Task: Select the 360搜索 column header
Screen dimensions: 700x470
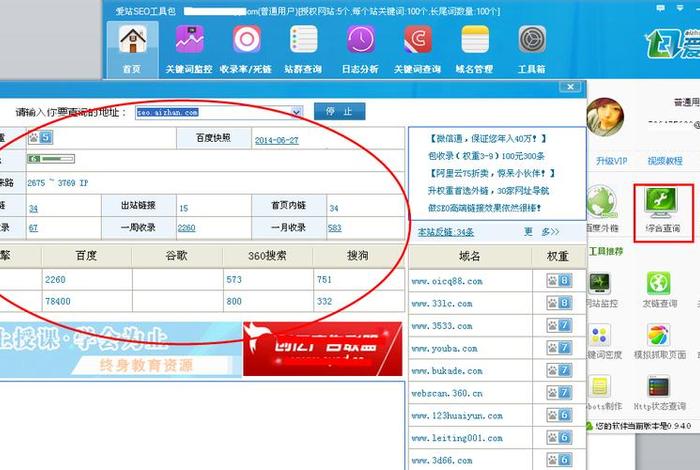Action: point(267,256)
